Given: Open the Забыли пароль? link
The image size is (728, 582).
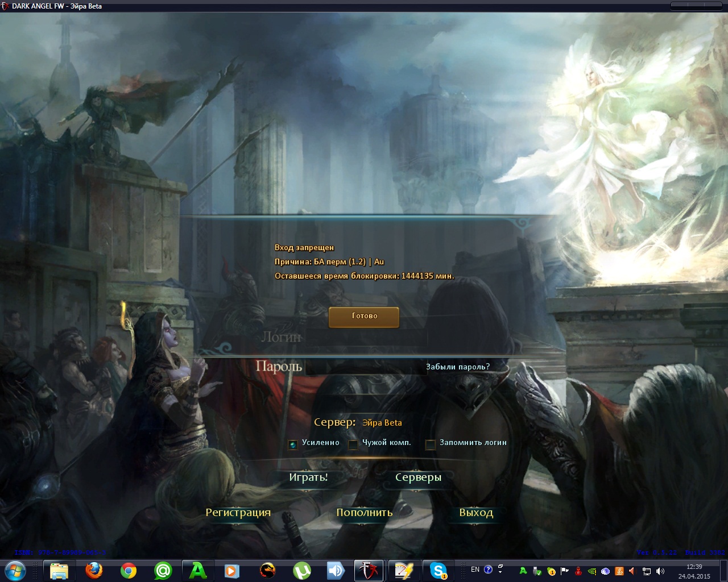Looking at the screenshot, I should 458,367.
